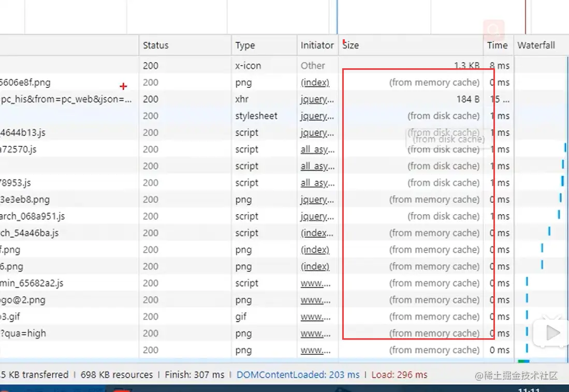This screenshot has width=569, height=392.
Task: Select the go@2.png request
Action: pyautogui.click(x=22, y=300)
